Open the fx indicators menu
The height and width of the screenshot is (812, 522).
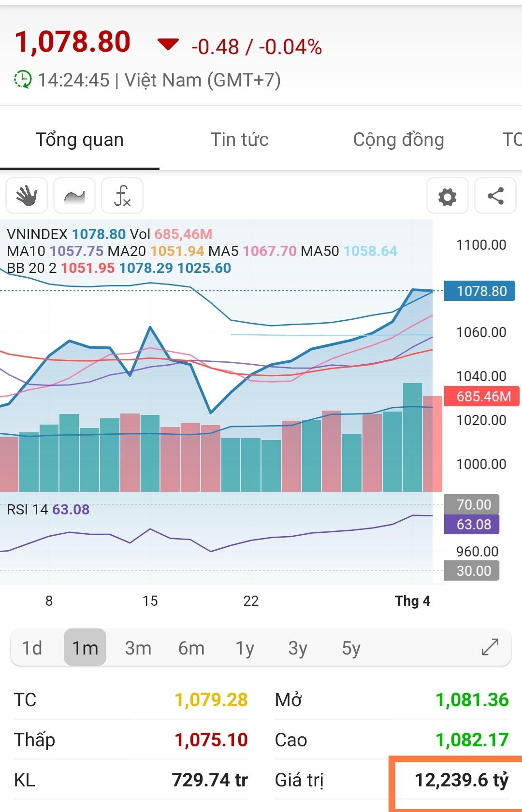(122, 196)
